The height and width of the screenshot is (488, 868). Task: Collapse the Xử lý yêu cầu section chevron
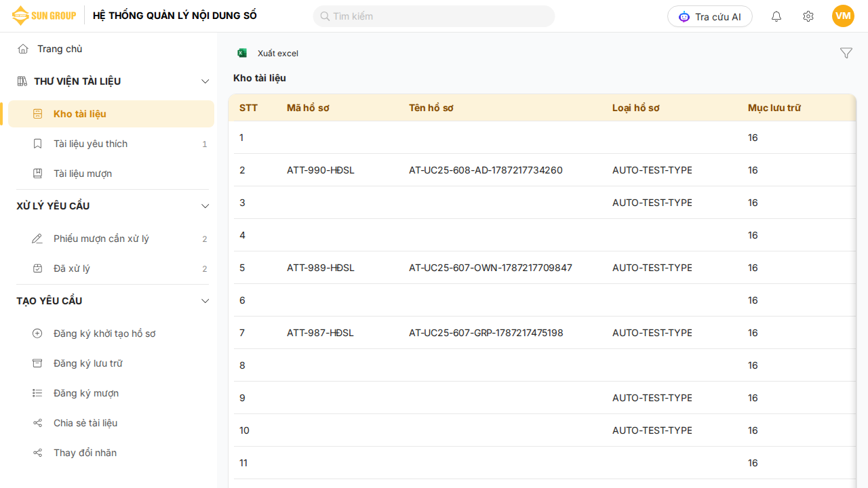pyautogui.click(x=205, y=206)
